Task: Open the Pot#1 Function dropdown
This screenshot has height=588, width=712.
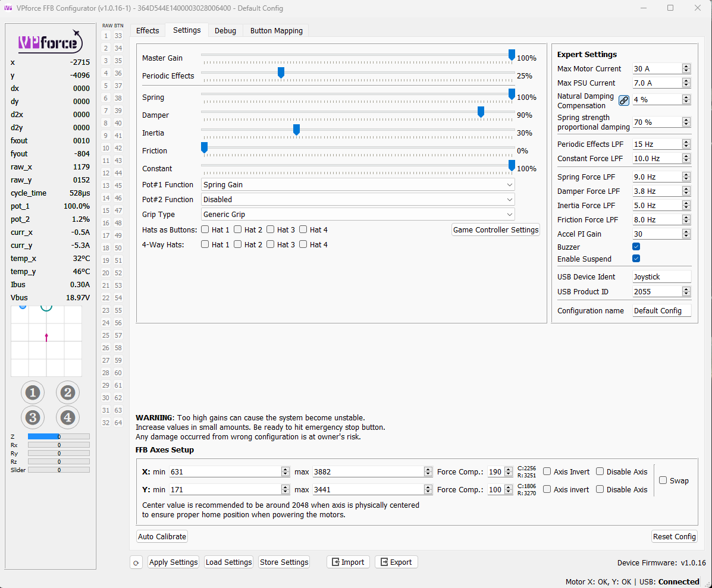Action: click(357, 185)
